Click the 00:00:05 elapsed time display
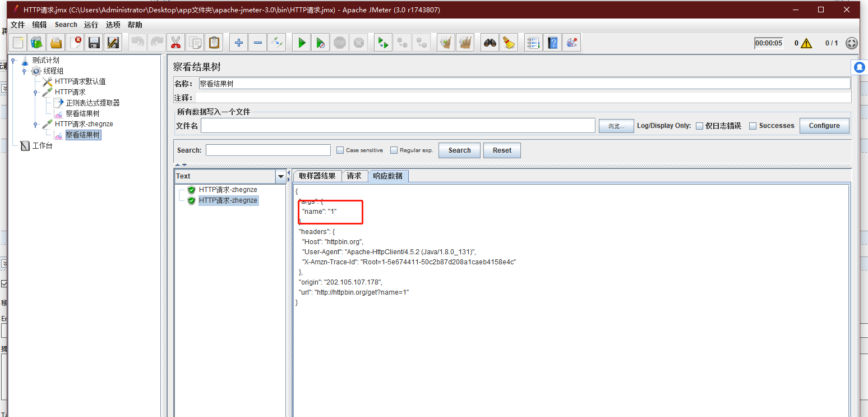The height and width of the screenshot is (417, 868). click(768, 43)
